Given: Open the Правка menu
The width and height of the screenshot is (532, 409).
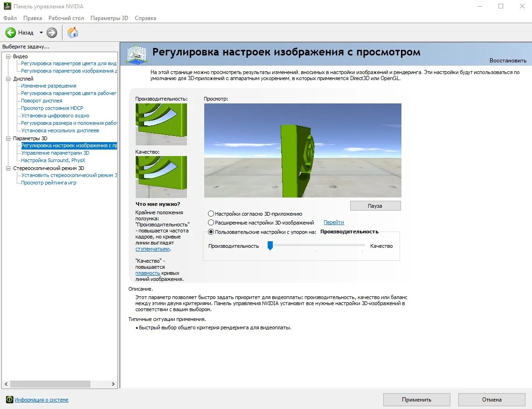Looking at the screenshot, I should click(33, 18).
